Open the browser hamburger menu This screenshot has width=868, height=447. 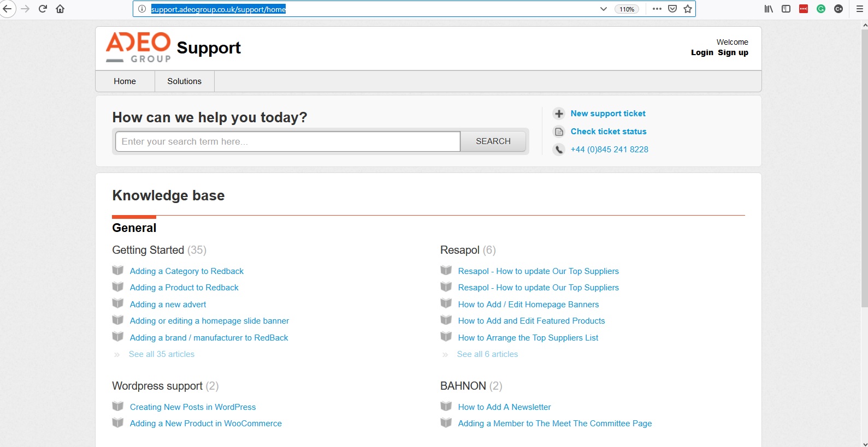pos(860,9)
